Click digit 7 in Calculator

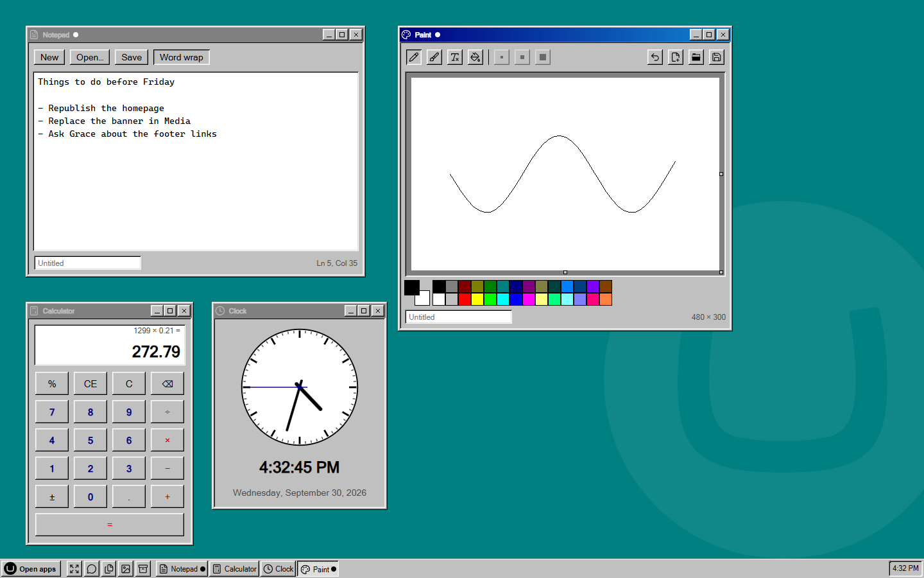[x=52, y=412]
